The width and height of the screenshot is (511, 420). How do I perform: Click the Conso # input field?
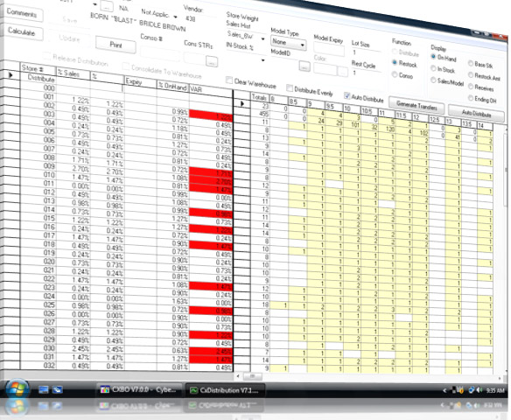coord(159,53)
